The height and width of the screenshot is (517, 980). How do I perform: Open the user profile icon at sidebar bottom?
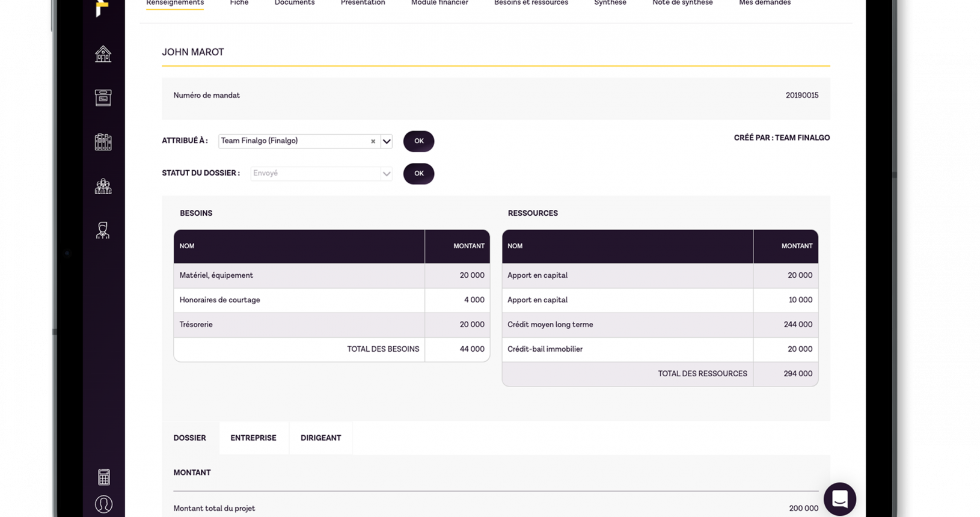[x=103, y=504]
